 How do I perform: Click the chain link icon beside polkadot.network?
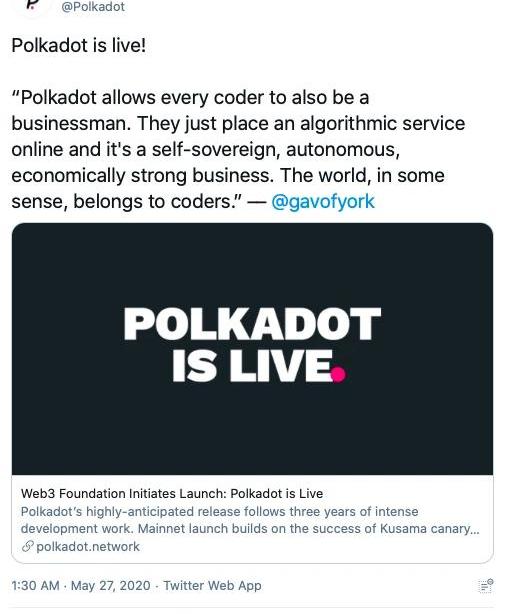27,546
